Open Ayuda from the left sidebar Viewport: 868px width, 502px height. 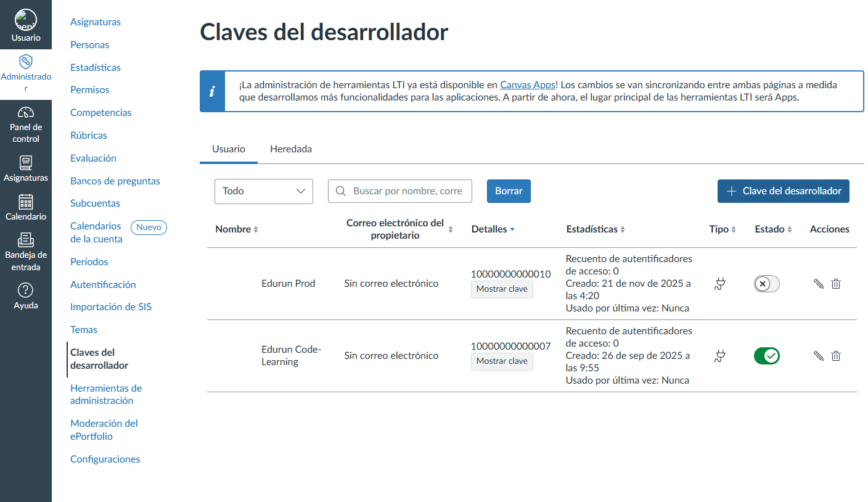pyautogui.click(x=26, y=295)
